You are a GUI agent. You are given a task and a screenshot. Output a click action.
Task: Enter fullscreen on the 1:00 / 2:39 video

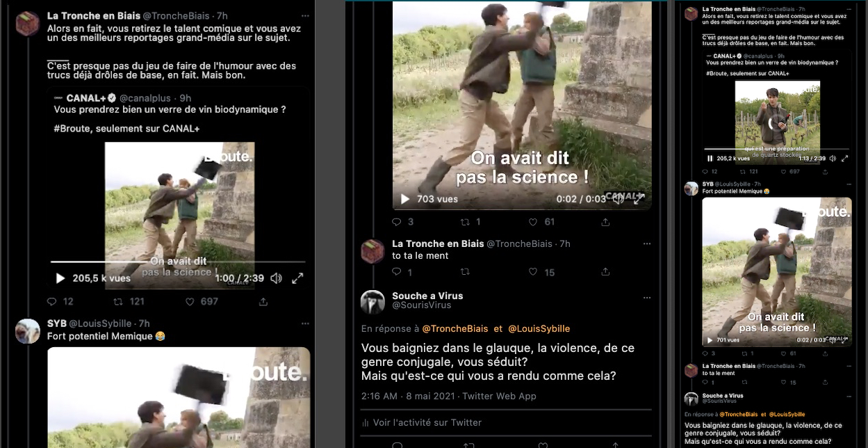click(297, 278)
